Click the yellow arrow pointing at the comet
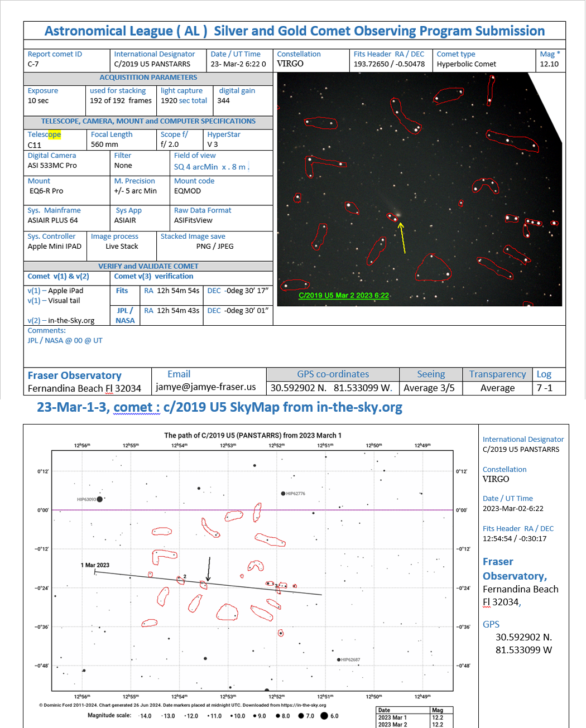586x728 pixels. tap(402, 238)
